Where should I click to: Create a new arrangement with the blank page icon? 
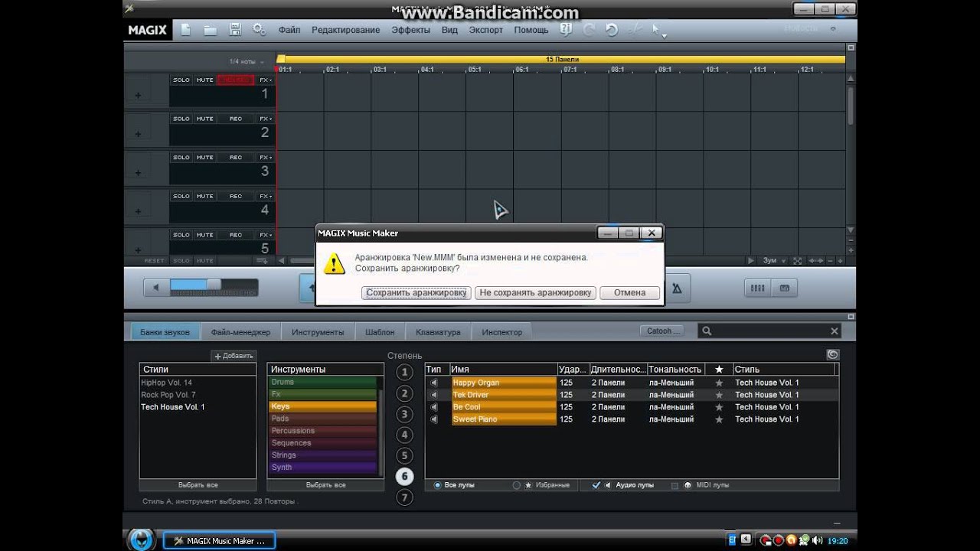point(185,30)
